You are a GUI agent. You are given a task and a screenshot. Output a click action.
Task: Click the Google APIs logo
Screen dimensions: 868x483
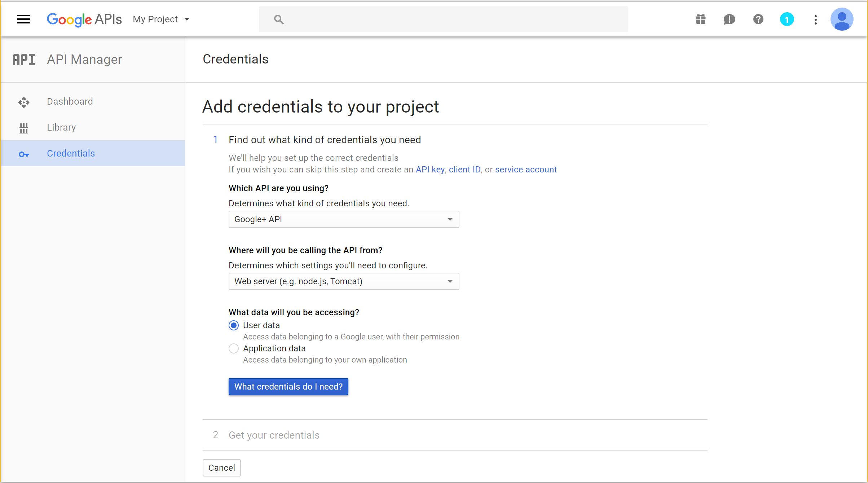click(x=84, y=19)
